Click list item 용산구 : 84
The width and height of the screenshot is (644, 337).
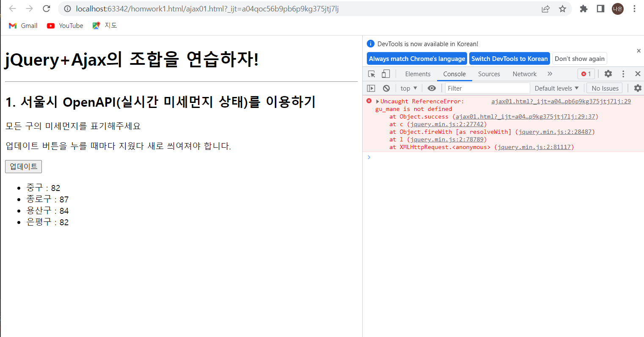tap(47, 210)
